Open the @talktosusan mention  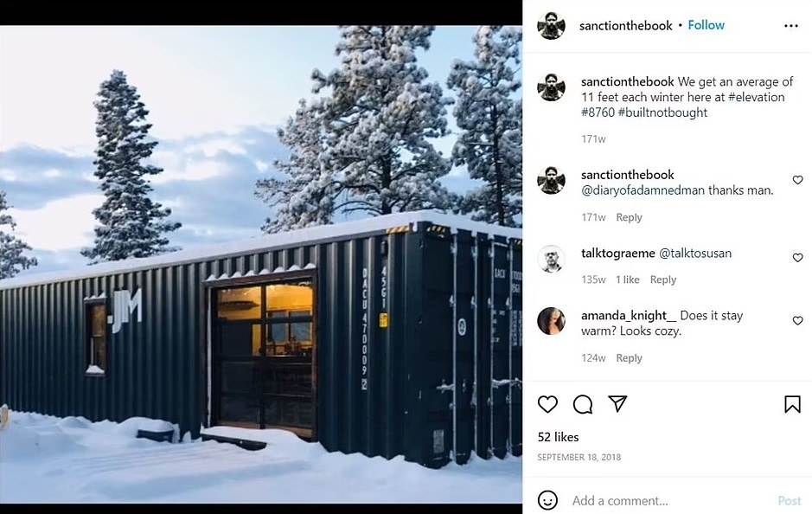[x=695, y=254]
